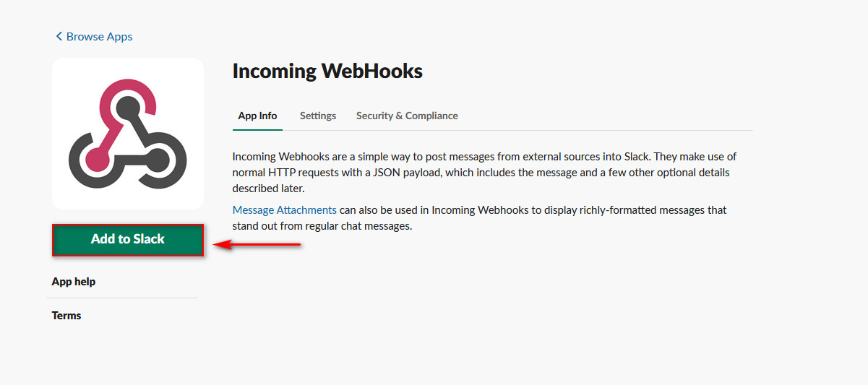Click the Incoming WebHooks page title
Screen dimensions: 868x385
(327, 71)
